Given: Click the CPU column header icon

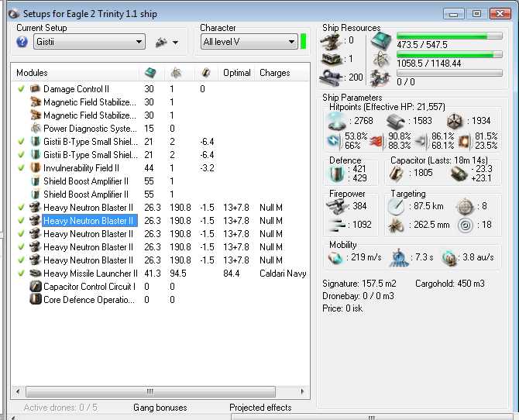Looking at the screenshot, I should pos(150,73).
